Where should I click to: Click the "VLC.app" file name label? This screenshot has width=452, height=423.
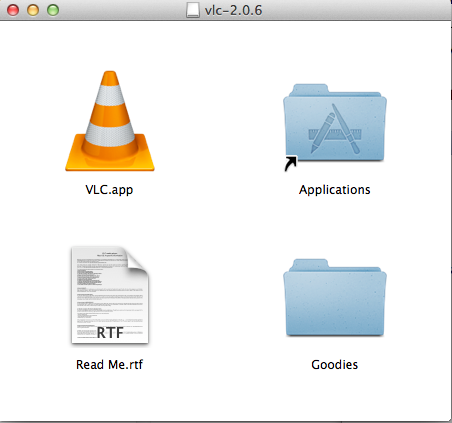coord(109,190)
